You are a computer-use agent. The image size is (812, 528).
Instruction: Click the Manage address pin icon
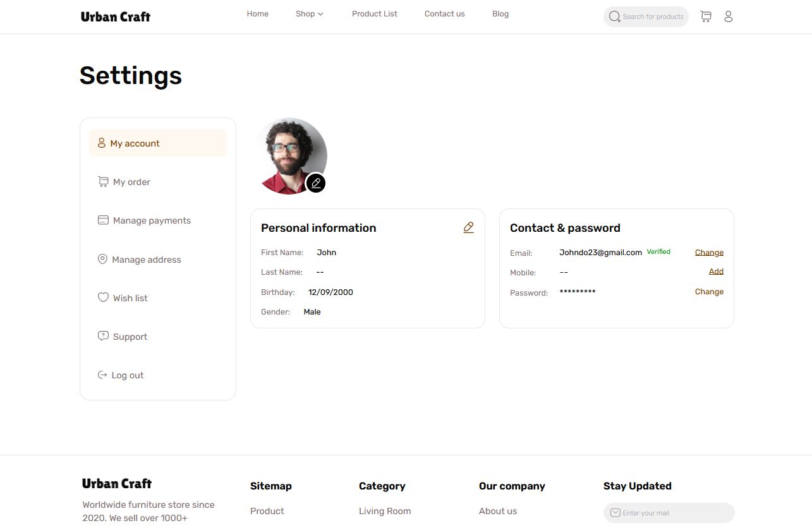[102, 259]
